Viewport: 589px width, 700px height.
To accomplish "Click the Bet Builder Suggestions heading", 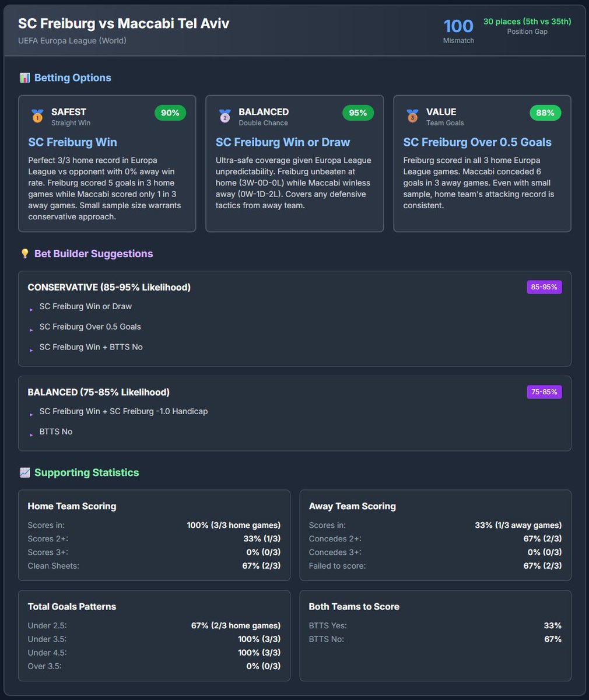I will point(93,254).
